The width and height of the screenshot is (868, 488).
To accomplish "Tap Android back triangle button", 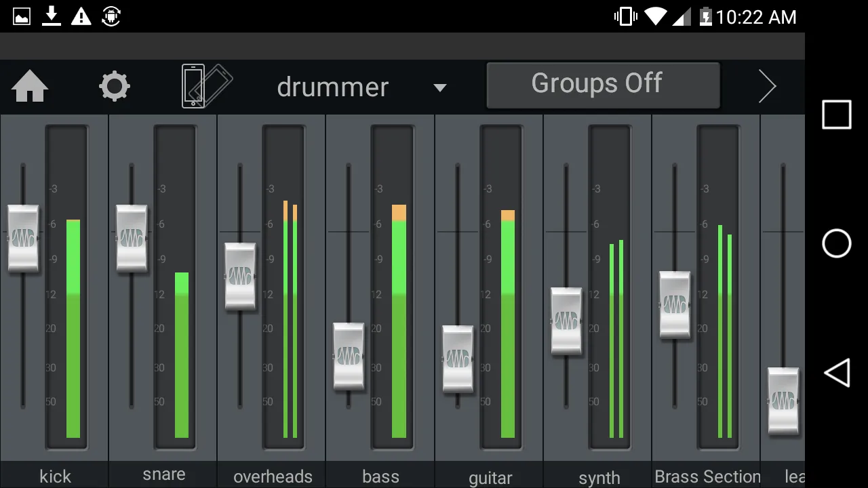I will point(837,373).
